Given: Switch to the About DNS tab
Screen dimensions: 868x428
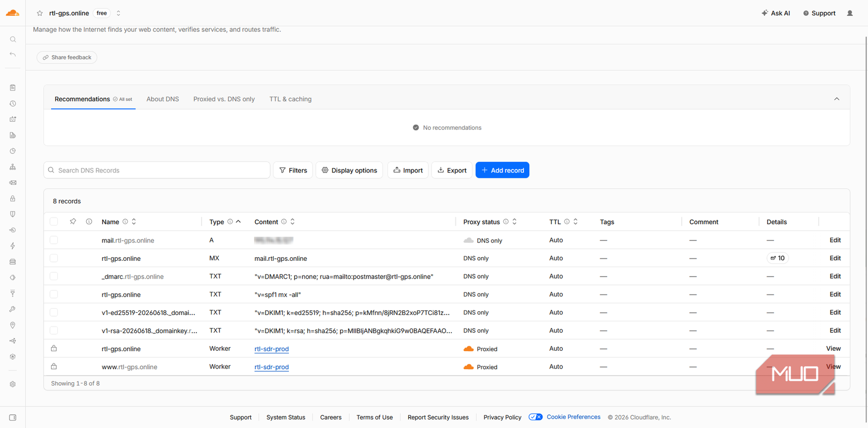Looking at the screenshot, I should [x=163, y=99].
